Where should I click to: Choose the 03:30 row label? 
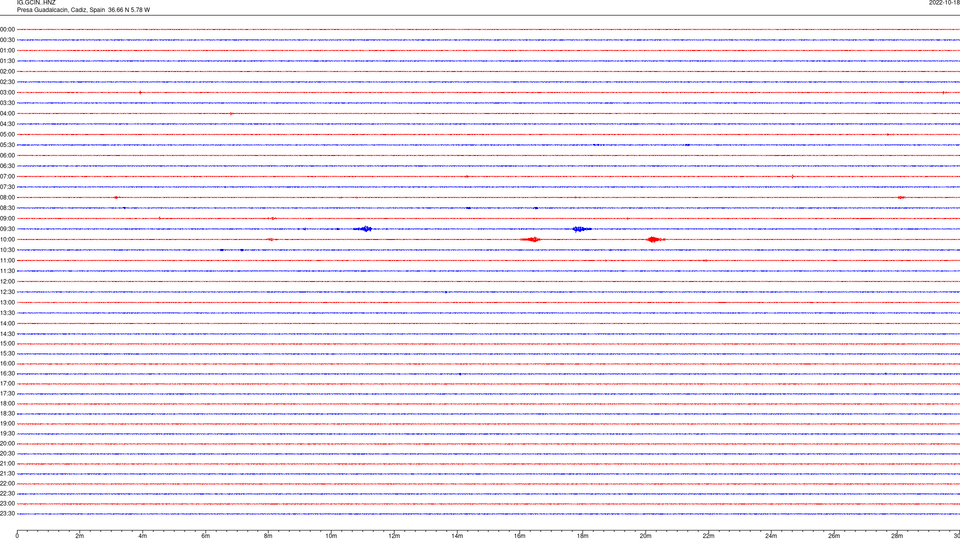(7, 103)
